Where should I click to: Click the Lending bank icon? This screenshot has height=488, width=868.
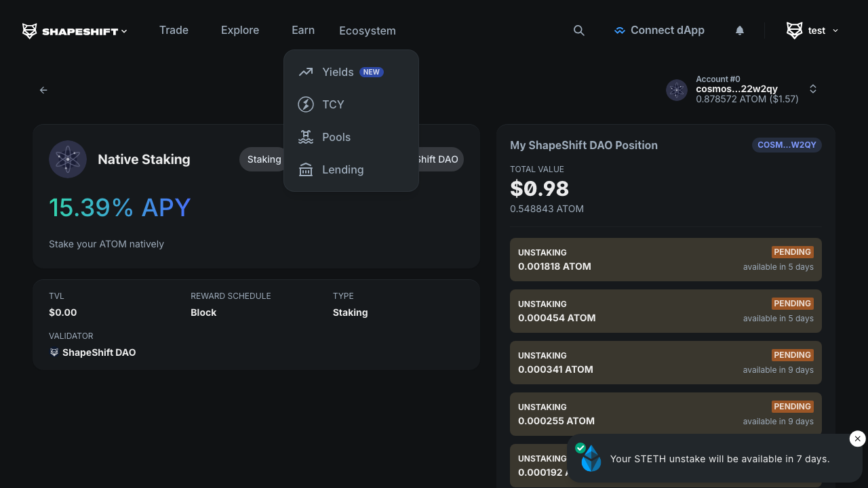pos(305,169)
